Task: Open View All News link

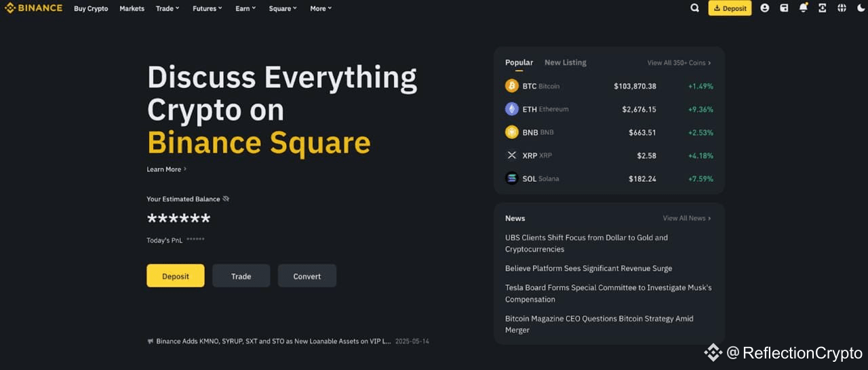Action: pos(687,218)
